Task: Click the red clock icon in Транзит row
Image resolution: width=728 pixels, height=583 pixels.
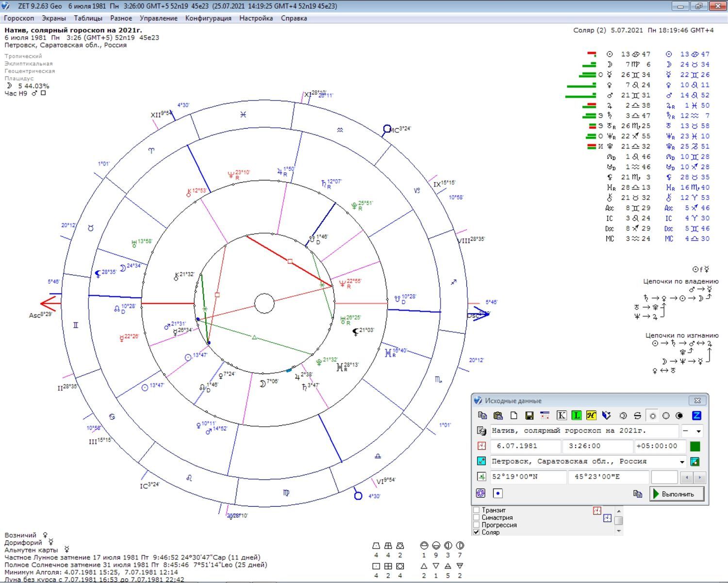Action: [x=597, y=511]
